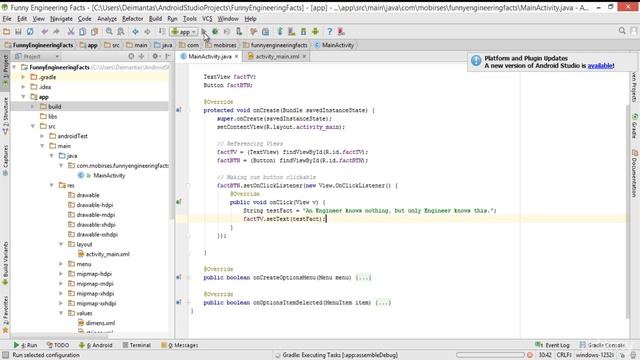Image resolution: width=640 pixels, height=360 pixels.
Task: Open the Project view type dropdown
Action: (x=37, y=56)
